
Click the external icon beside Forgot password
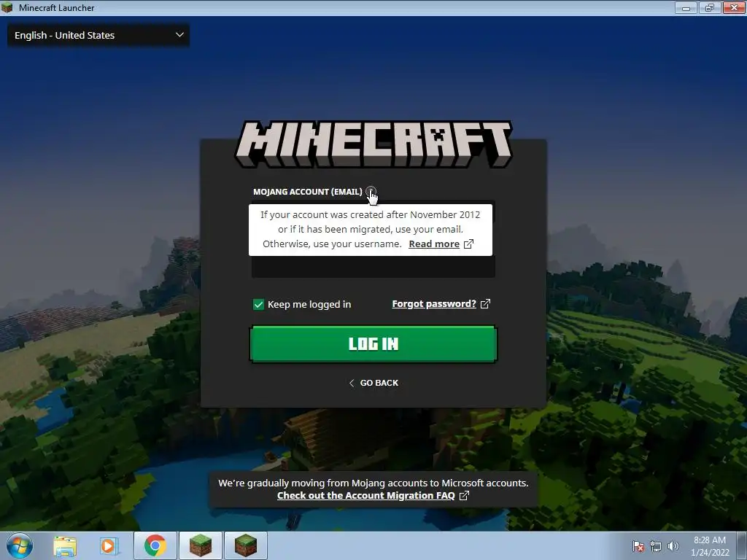tap(485, 304)
